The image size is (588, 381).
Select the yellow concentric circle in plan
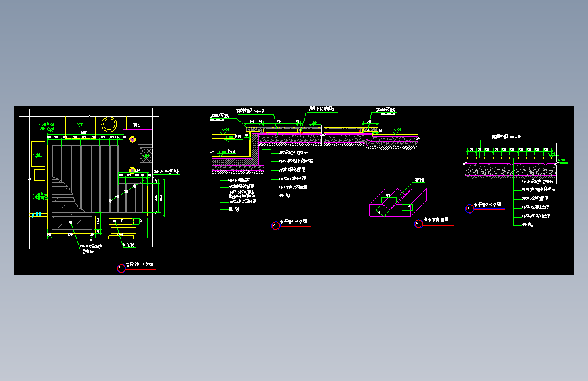(109, 125)
